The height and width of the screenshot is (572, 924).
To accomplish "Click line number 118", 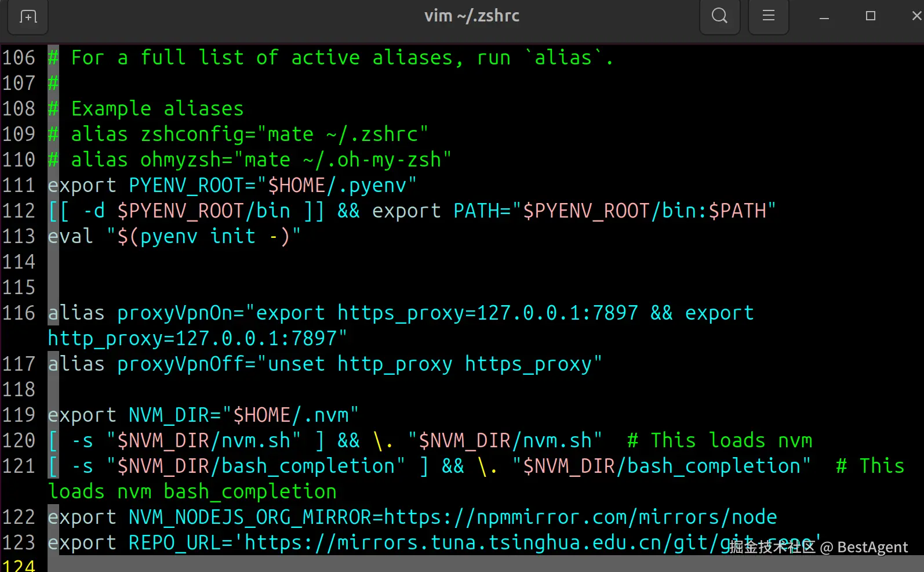I will (19, 389).
